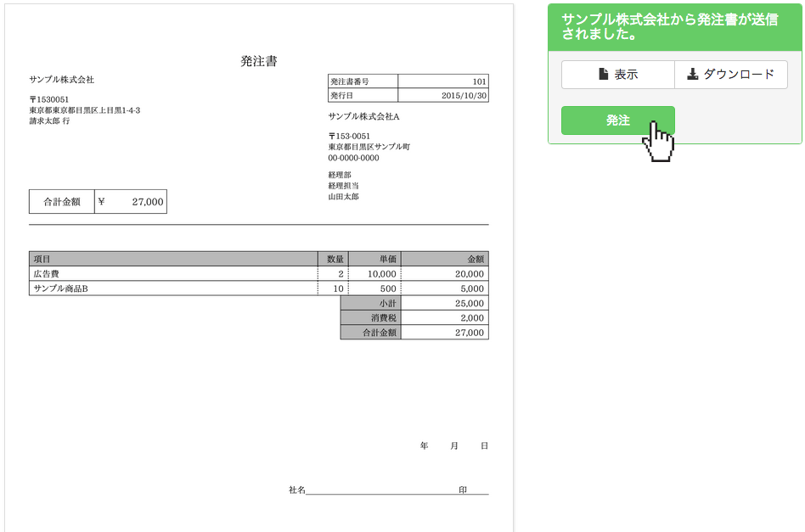Click contact name 山田太郎

point(343,197)
